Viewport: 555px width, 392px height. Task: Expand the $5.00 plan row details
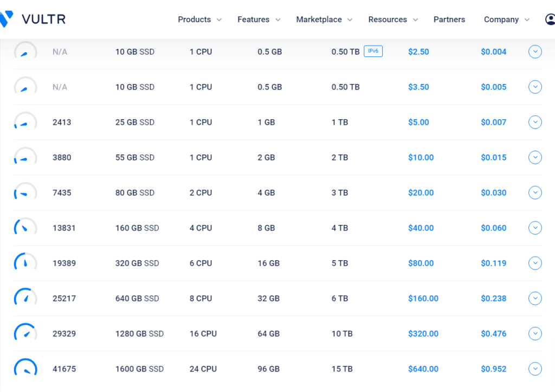(535, 122)
